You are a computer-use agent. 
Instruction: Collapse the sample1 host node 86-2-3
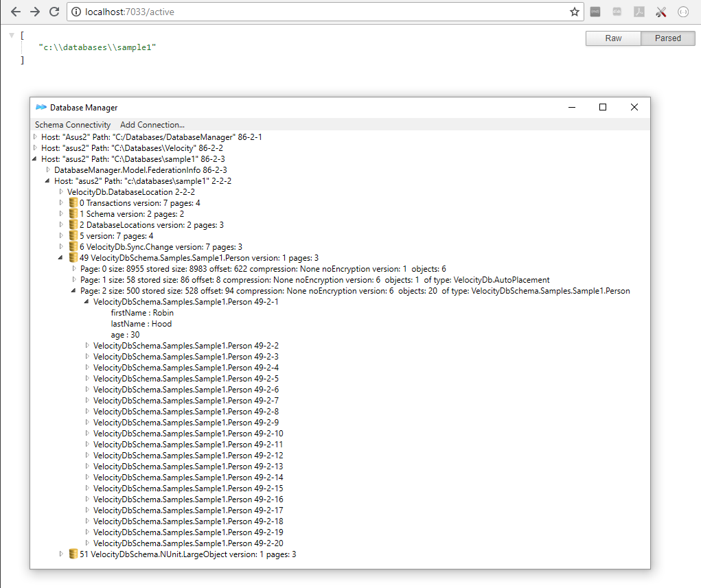(35, 159)
